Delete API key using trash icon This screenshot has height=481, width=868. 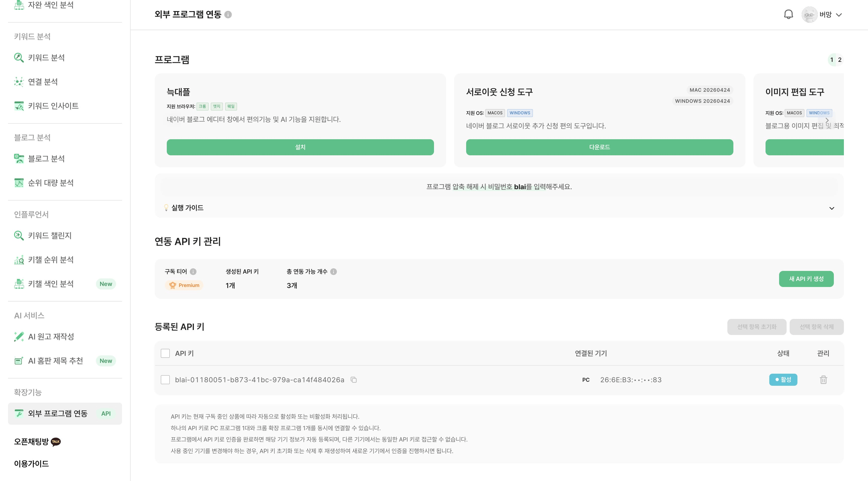[x=823, y=380]
